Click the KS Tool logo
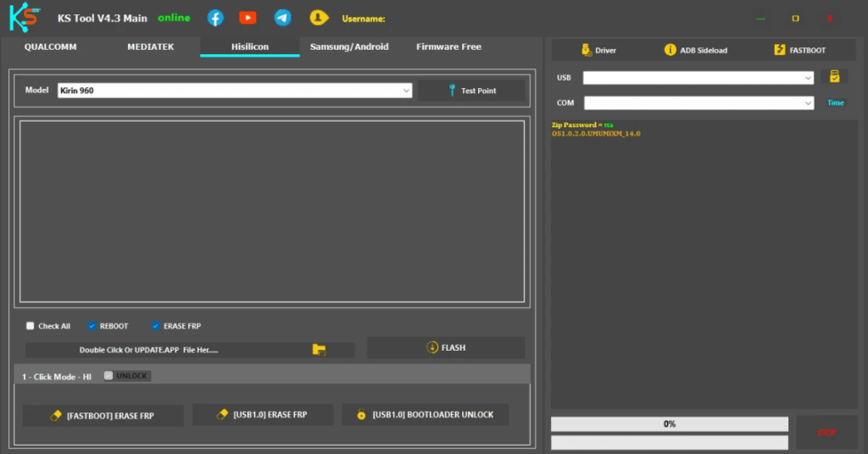The height and width of the screenshot is (454, 868). [x=25, y=17]
